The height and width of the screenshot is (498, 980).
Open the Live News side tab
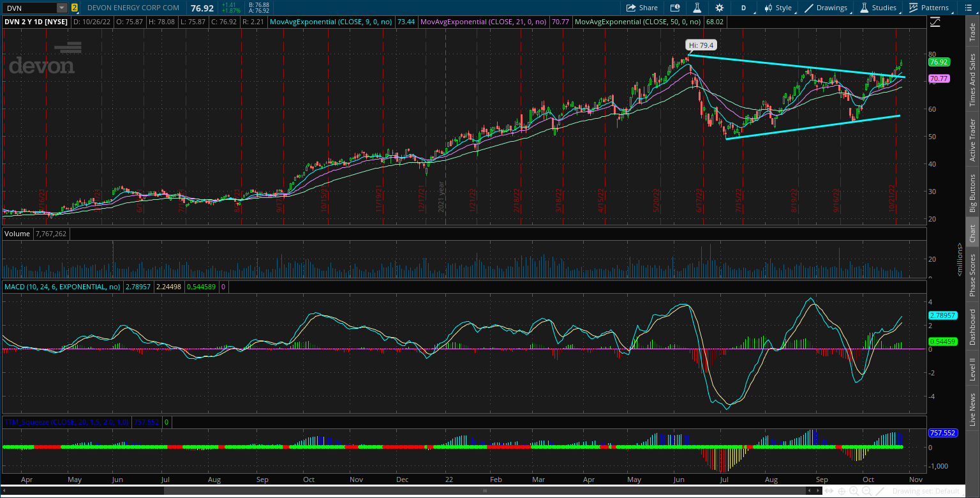[x=972, y=410]
